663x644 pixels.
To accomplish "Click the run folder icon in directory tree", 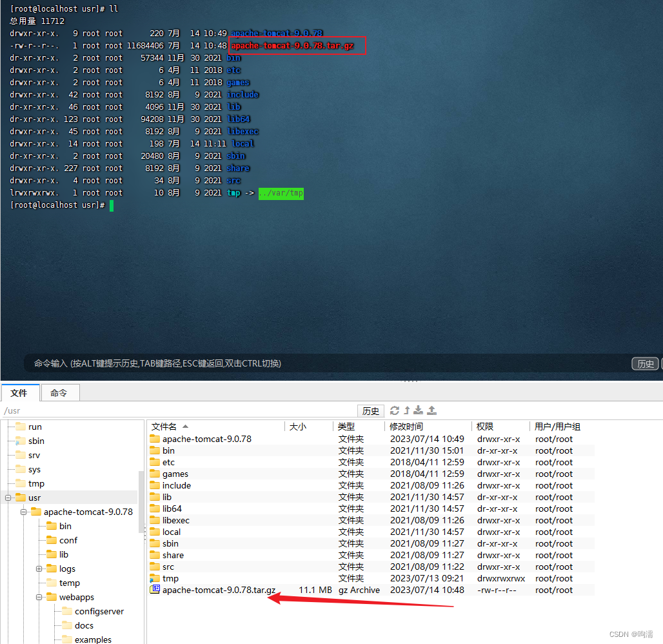I will tap(21, 426).
